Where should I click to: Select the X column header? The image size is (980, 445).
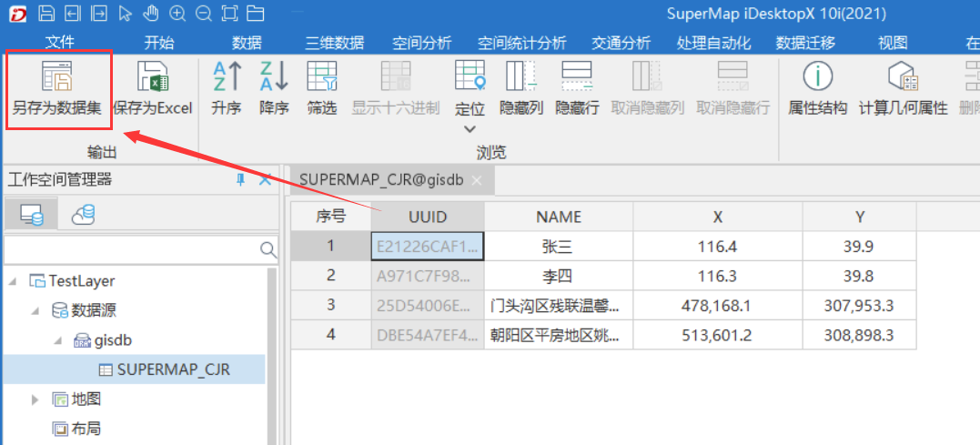718,217
